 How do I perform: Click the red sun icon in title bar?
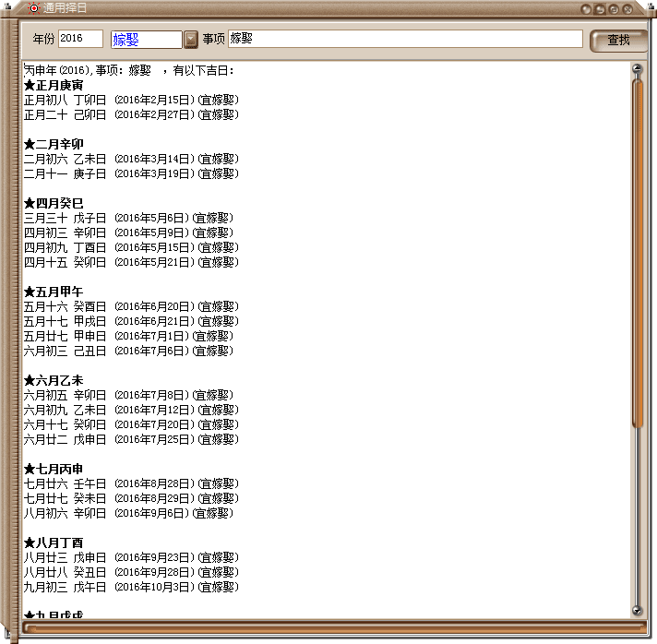click(x=34, y=8)
